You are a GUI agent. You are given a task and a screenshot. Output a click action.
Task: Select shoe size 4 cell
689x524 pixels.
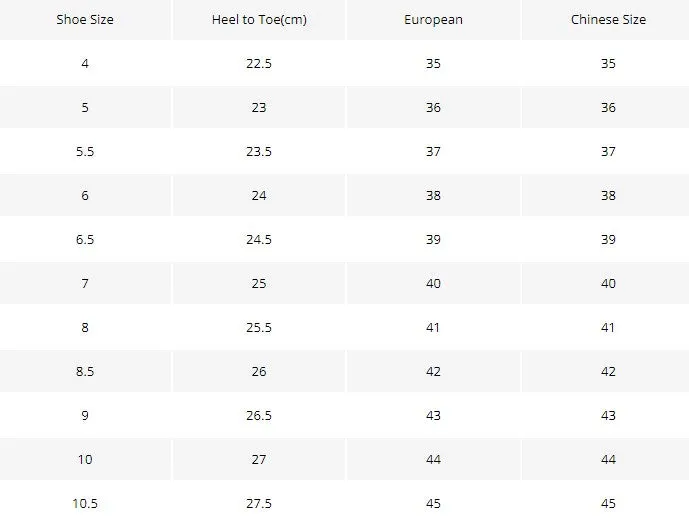85,64
